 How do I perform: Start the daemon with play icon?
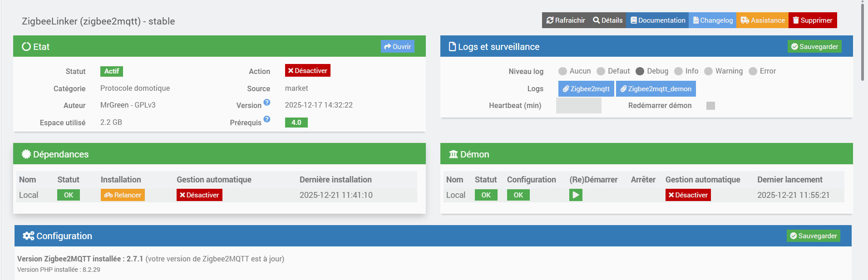(x=576, y=195)
